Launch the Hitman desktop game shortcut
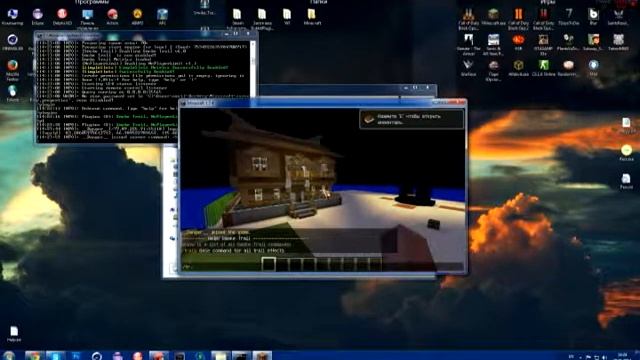The width and height of the screenshot is (640, 360). [x=469, y=44]
